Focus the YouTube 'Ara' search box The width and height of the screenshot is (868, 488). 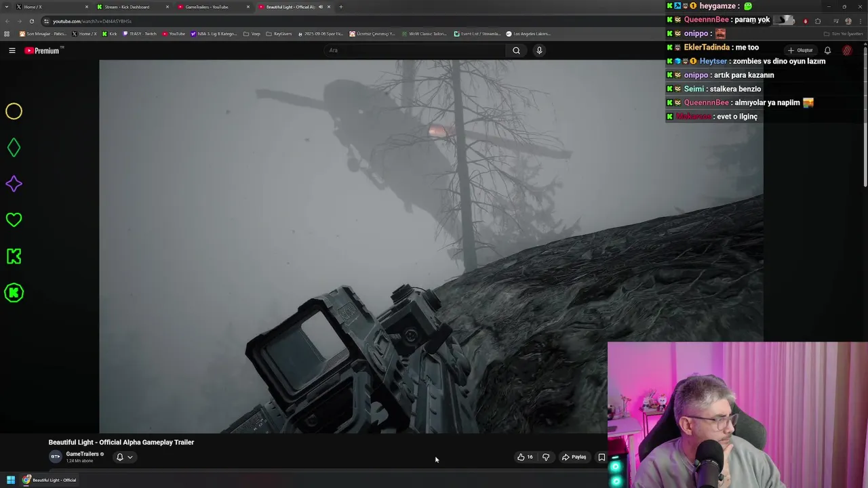tap(415, 50)
